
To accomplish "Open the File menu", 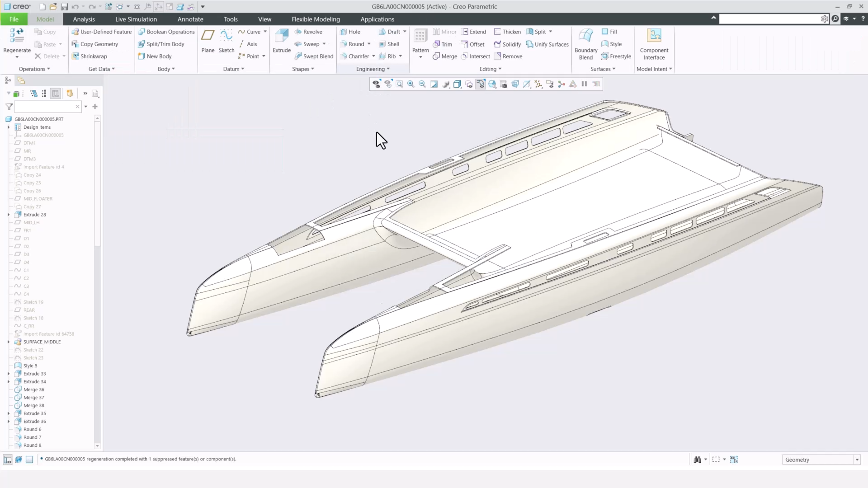I will [14, 19].
